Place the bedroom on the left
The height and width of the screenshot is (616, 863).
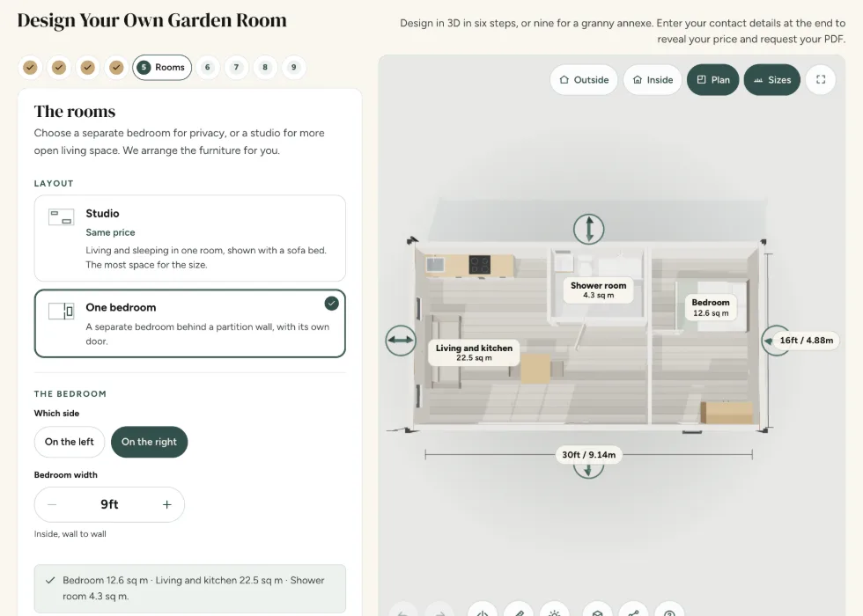click(x=70, y=442)
